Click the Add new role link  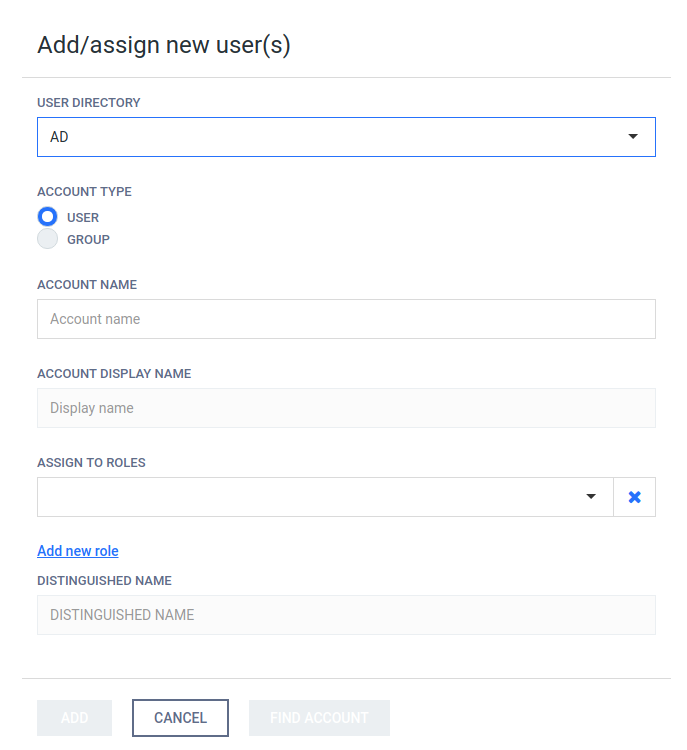[78, 551]
